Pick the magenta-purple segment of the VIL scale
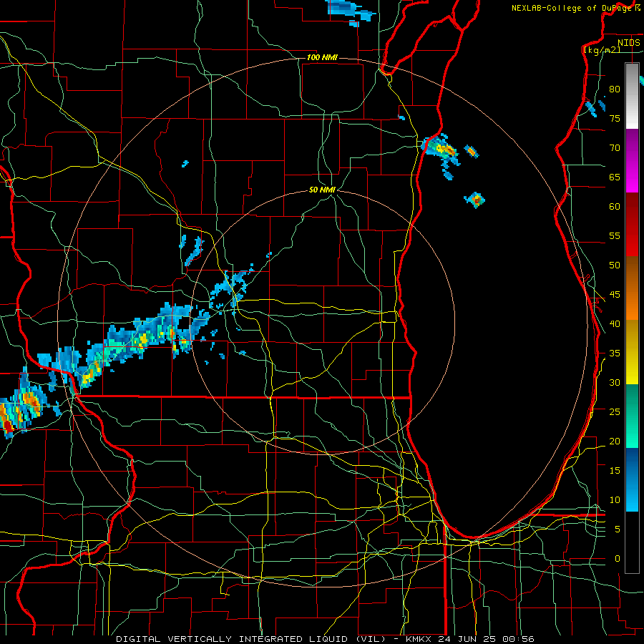 632,161
